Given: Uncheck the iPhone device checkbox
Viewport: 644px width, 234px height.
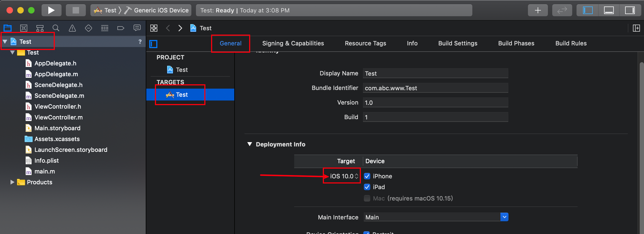Looking at the screenshot, I should [x=367, y=176].
